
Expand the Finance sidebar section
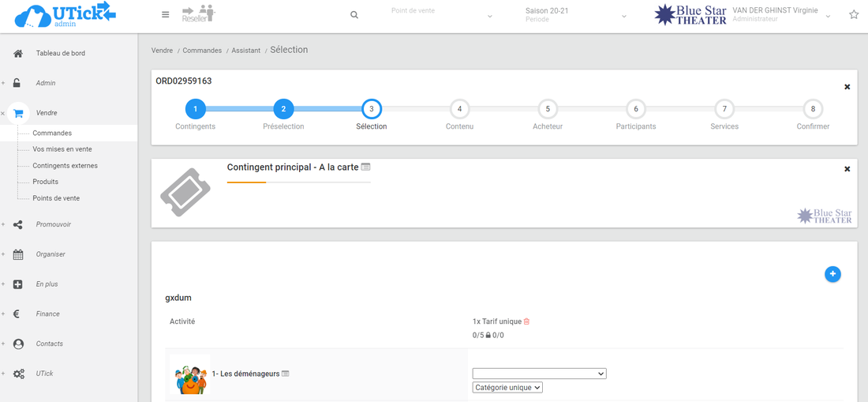(47, 314)
